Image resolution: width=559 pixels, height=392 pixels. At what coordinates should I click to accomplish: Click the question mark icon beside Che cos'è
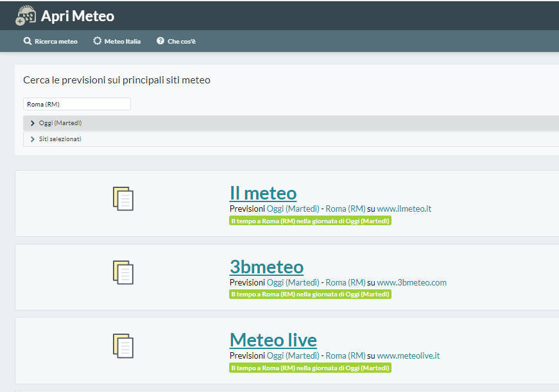(x=160, y=41)
